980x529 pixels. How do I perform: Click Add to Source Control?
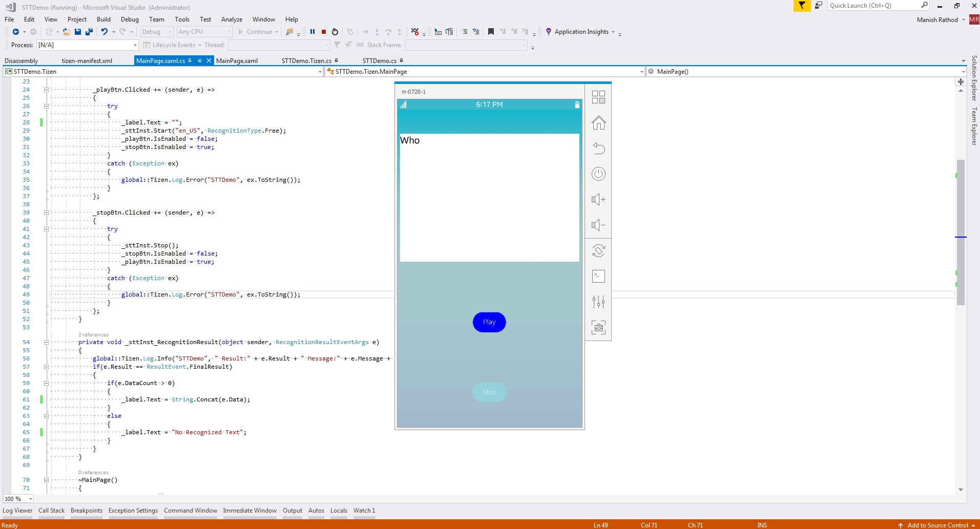pyautogui.click(x=937, y=525)
